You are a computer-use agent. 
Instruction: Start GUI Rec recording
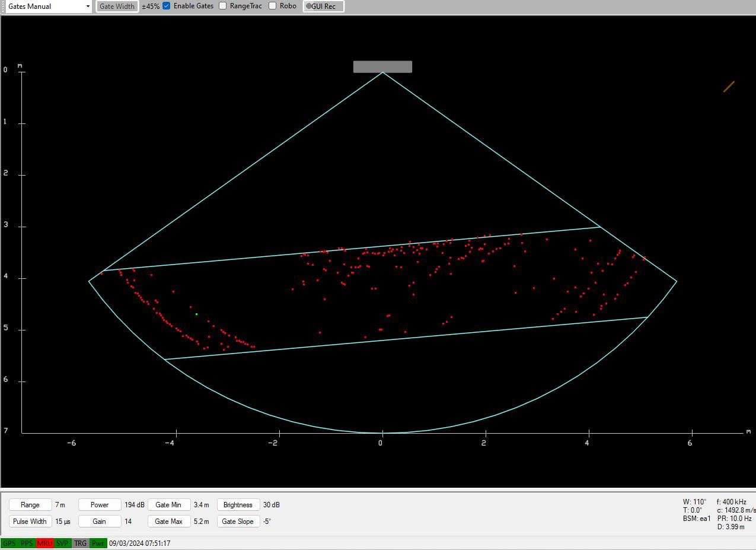point(323,7)
